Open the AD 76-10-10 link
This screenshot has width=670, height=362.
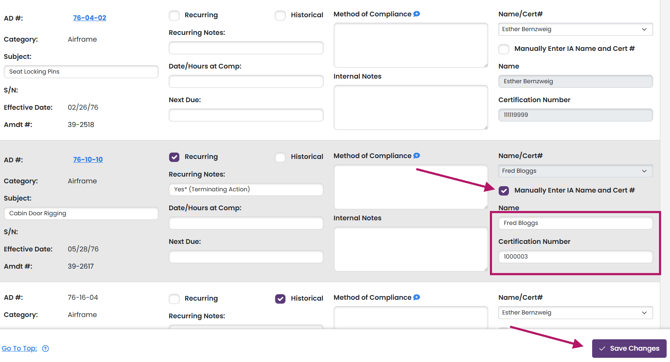point(88,159)
